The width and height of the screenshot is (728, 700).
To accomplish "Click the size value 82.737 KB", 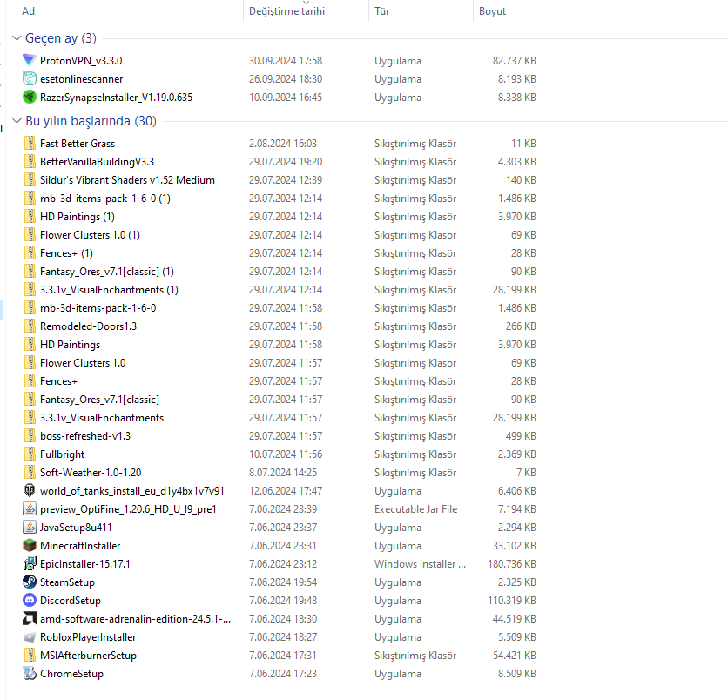I will pos(515,61).
